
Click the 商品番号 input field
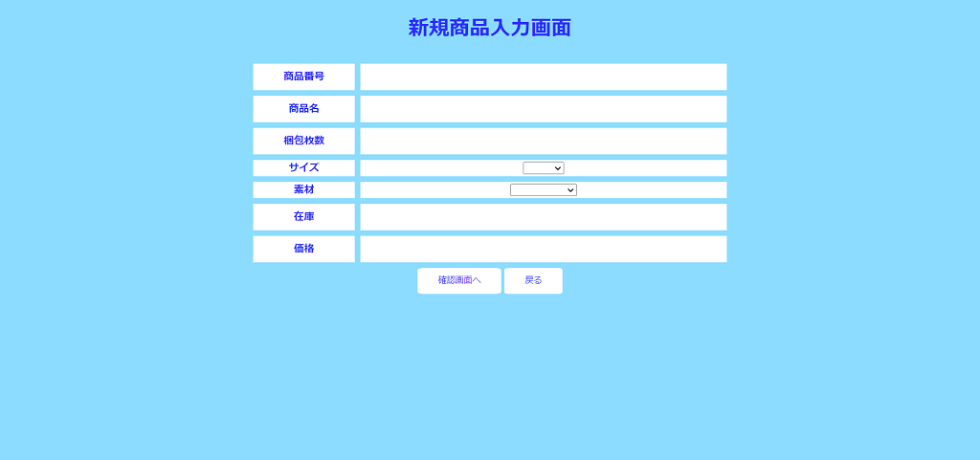click(x=544, y=77)
